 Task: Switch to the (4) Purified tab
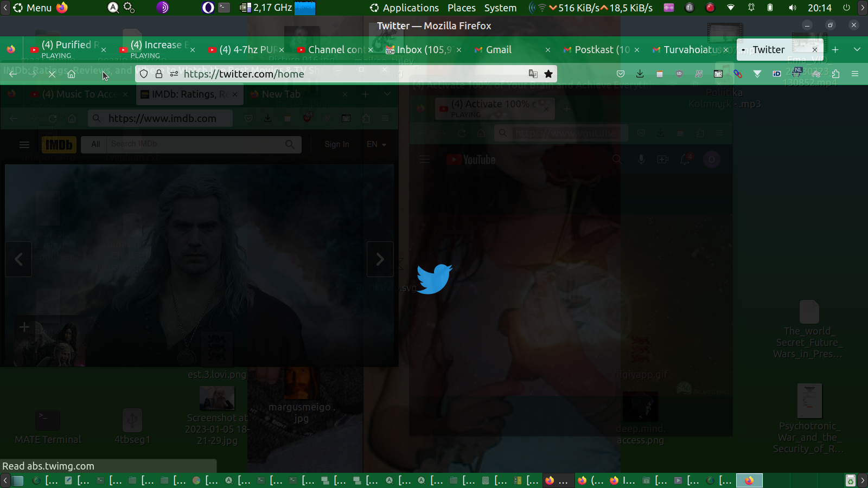click(x=67, y=49)
